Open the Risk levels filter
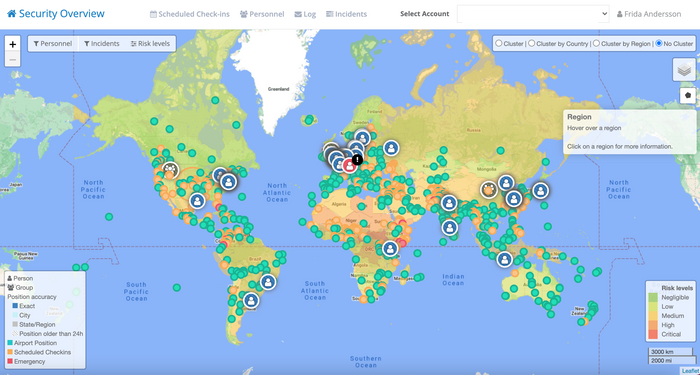 tap(150, 44)
